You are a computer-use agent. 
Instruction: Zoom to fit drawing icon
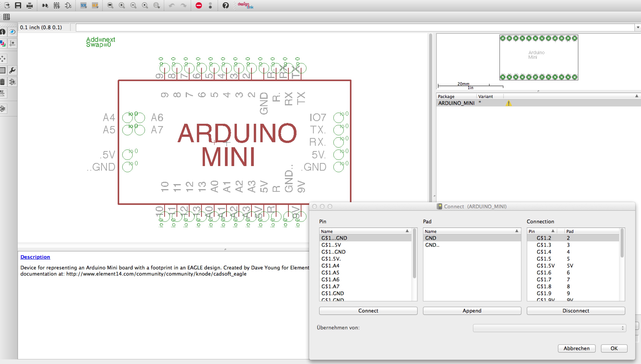tap(110, 5)
